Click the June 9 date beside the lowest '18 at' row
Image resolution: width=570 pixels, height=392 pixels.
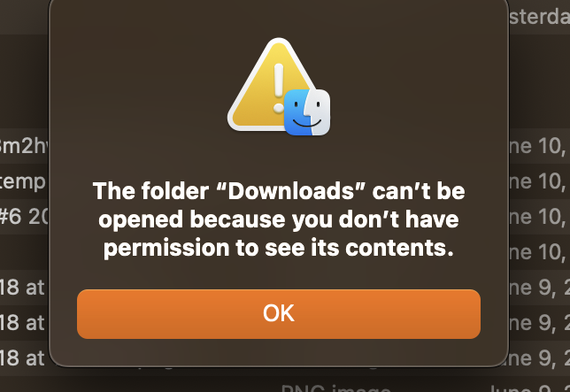pyautogui.click(x=540, y=358)
